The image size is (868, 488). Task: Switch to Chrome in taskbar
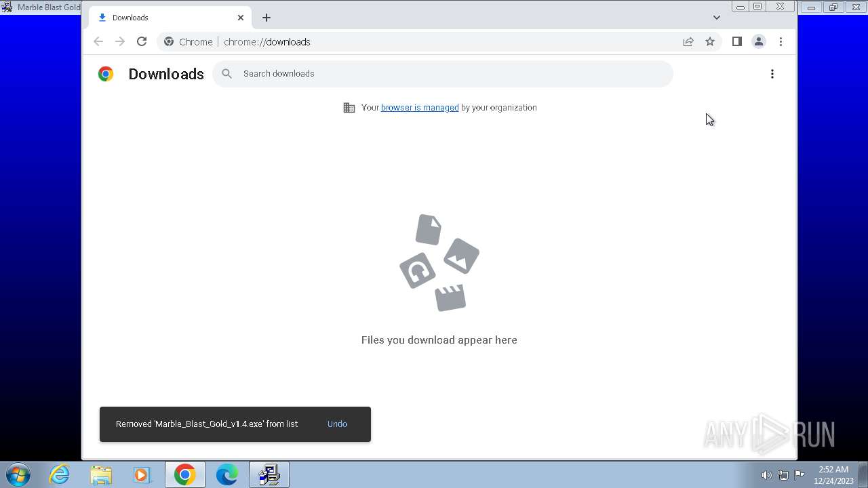click(184, 474)
